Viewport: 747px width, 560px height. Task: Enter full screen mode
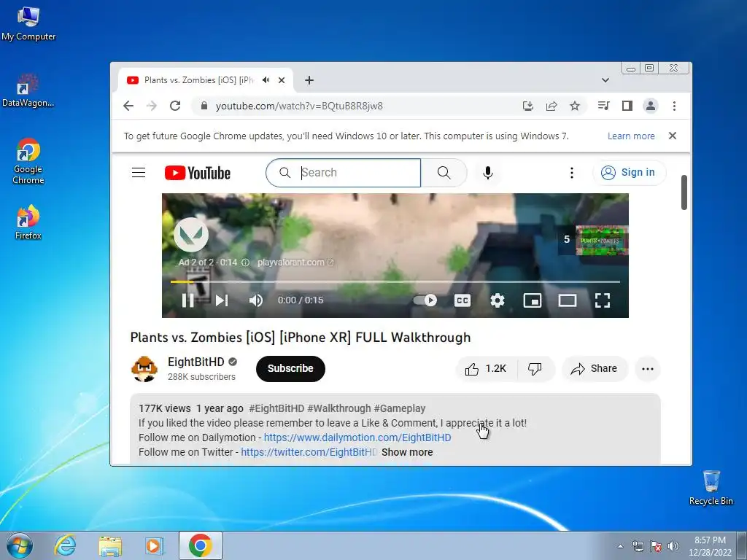[602, 300]
